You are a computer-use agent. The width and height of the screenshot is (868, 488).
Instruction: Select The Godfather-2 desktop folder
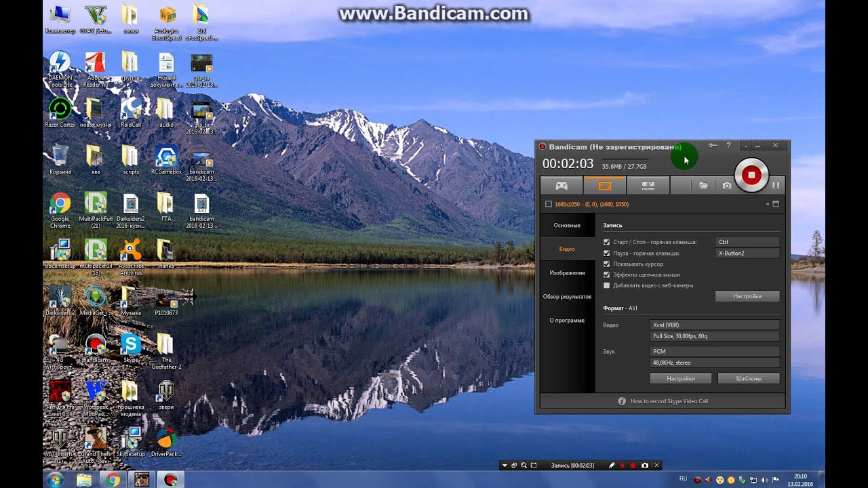point(166,352)
